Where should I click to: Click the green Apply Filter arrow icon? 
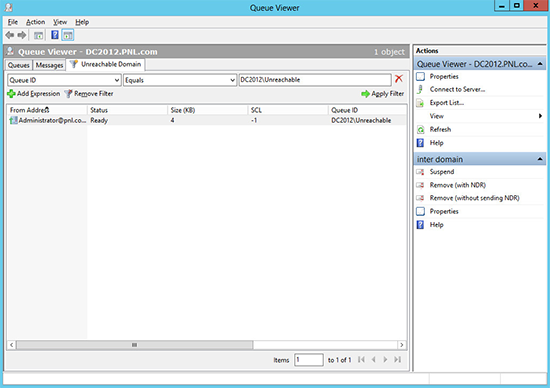point(365,94)
